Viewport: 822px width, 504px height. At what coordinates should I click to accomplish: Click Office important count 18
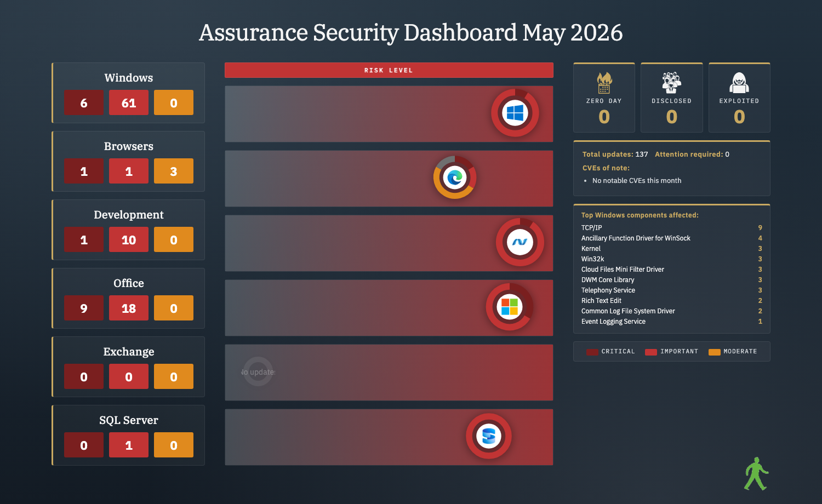point(129,308)
